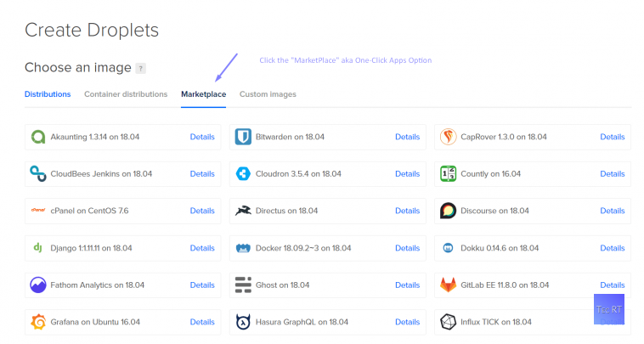The width and height of the screenshot is (644, 344).
Task: Show Details for Discourse on 18.04
Action: pos(613,211)
